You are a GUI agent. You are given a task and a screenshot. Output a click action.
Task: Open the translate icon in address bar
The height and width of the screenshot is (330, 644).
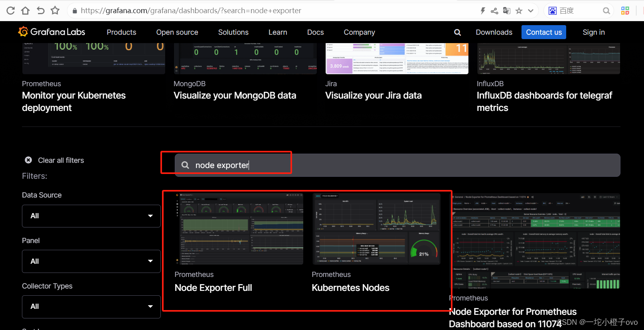point(507,11)
